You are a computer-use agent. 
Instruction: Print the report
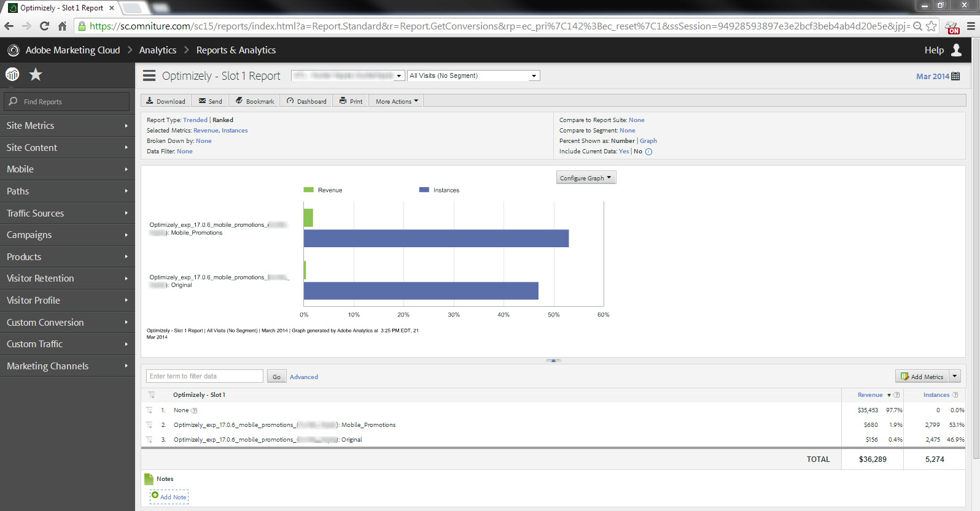351,101
